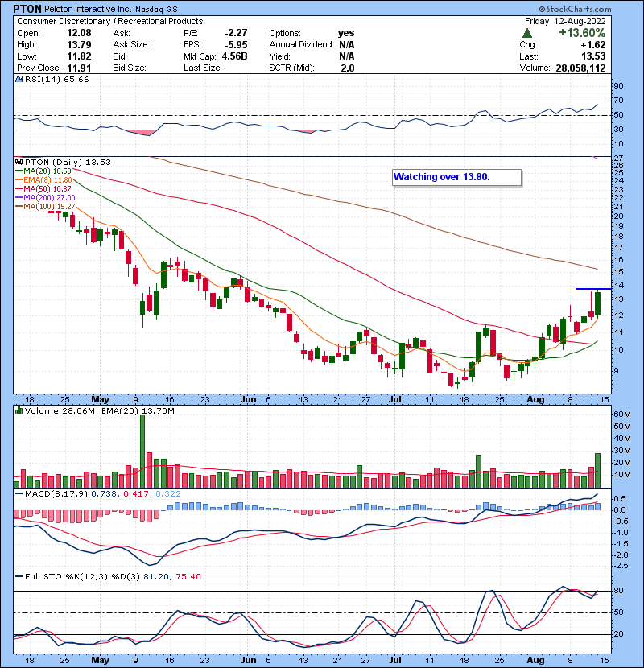644x668 pixels.
Task: Click the Volume 28.06M, EMA(20) 13.70M label
Action: click(x=99, y=410)
